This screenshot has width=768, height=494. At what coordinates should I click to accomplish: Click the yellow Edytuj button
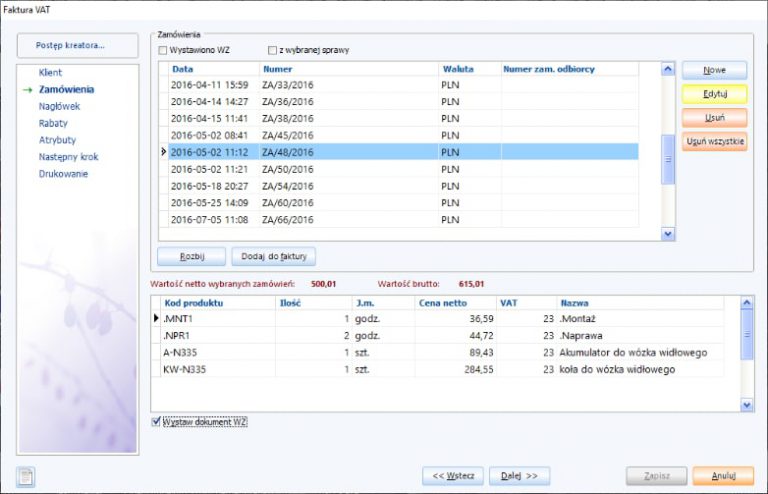tap(714, 94)
